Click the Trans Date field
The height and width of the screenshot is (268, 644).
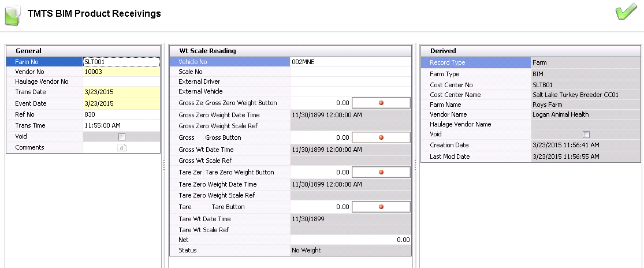pos(121,92)
